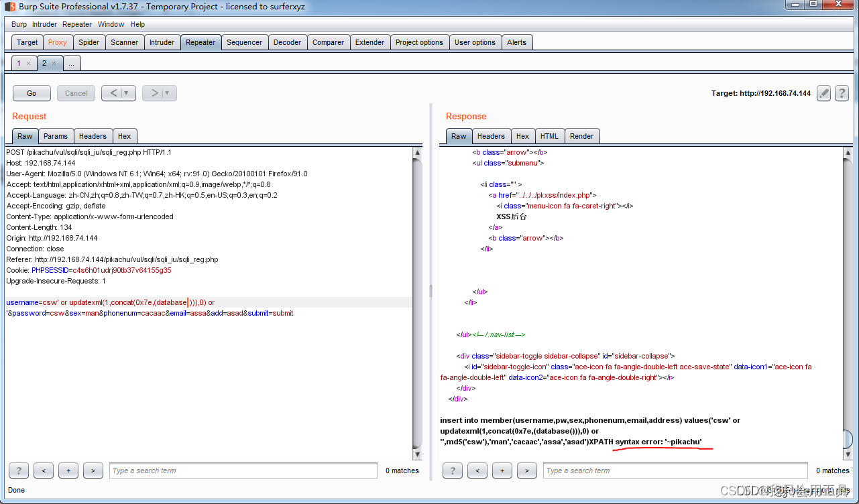Image resolution: width=859 pixels, height=504 pixels.
Task: Select repeater tab 1
Action: 19,63
